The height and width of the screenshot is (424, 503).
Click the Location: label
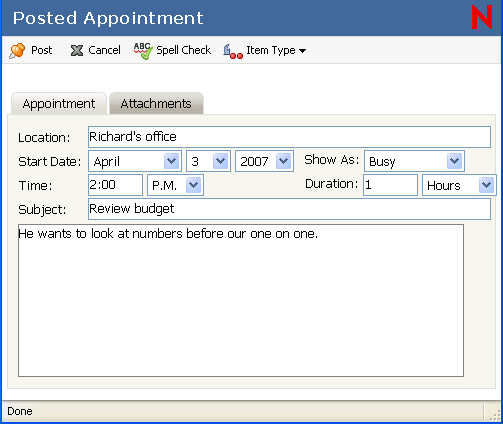coord(44,138)
